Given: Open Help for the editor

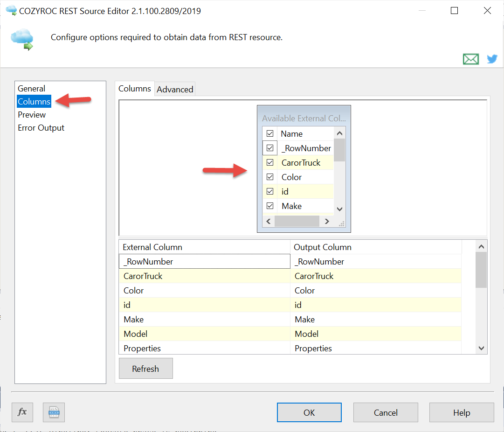Looking at the screenshot, I should [x=462, y=412].
